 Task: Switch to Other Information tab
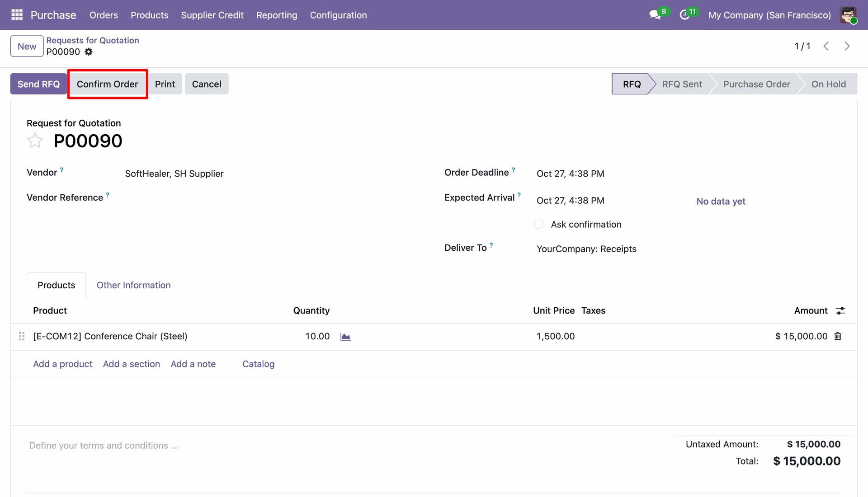133,285
